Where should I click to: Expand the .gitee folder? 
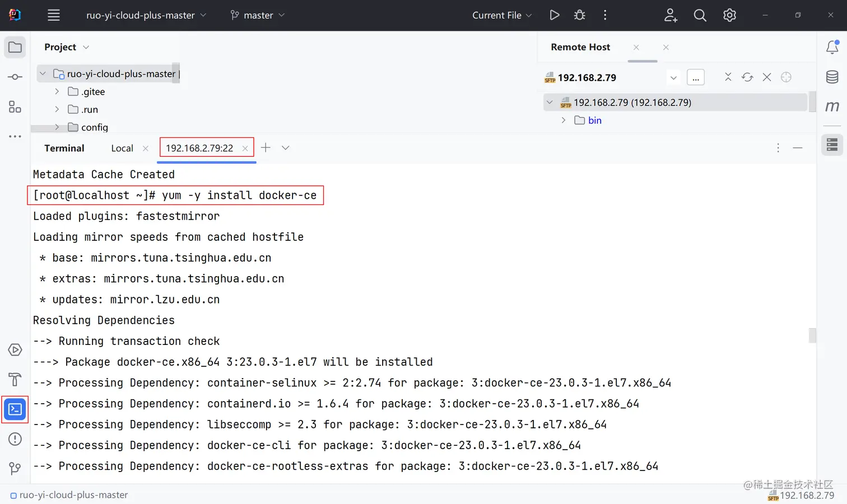point(57,91)
